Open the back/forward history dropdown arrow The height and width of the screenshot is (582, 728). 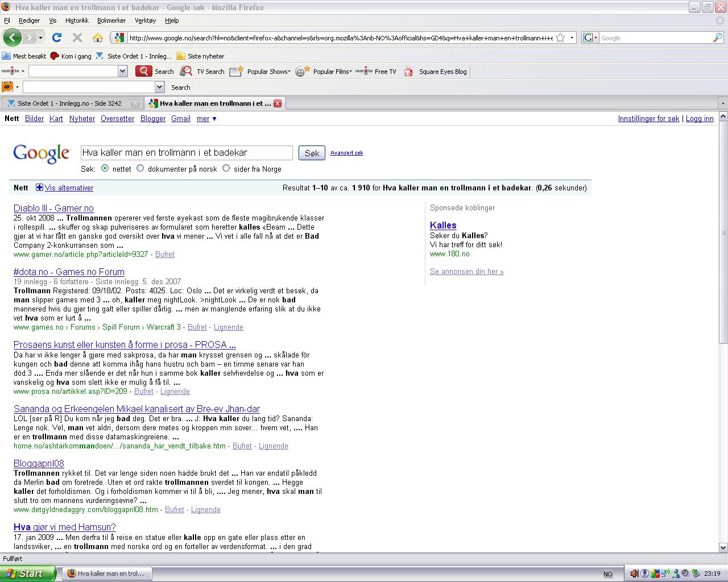[x=40, y=38]
